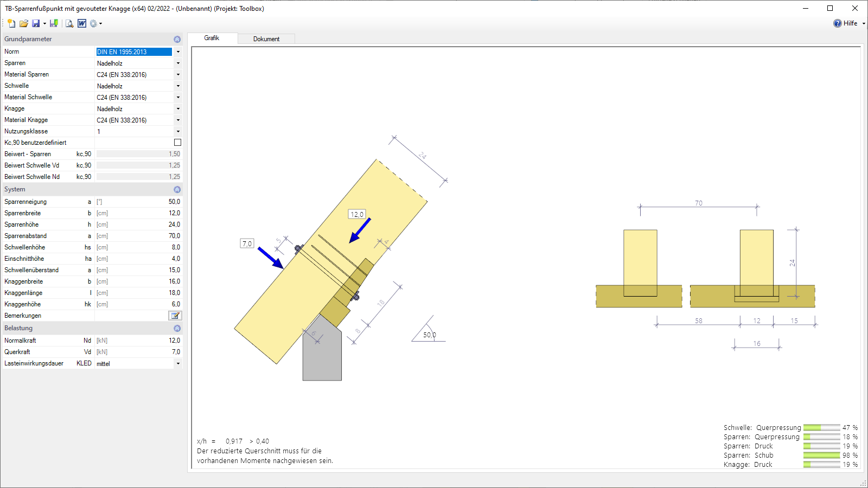Enable the Kc,90 benutzerdefiniert checkbox
Viewport: 868px width, 488px height.
(177, 143)
